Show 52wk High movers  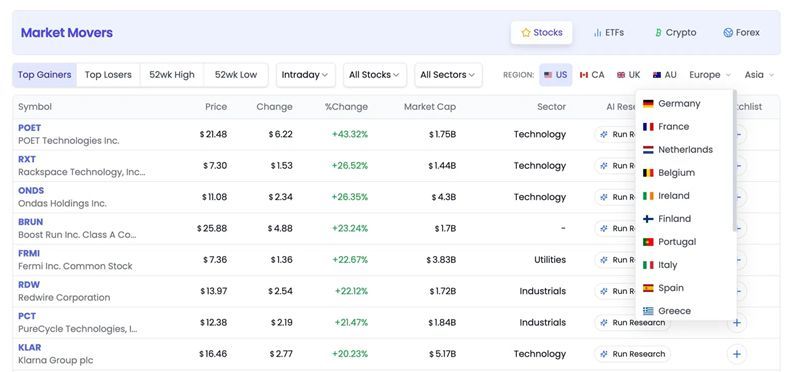172,75
